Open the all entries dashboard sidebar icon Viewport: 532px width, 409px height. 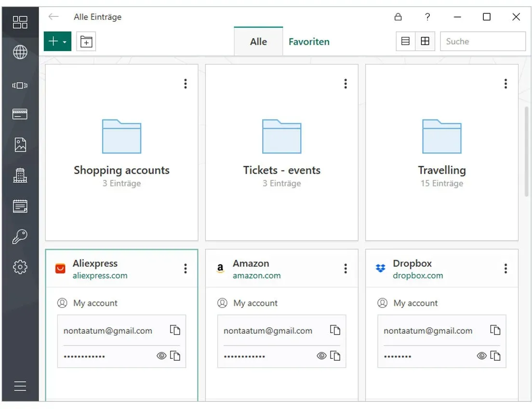(20, 22)
